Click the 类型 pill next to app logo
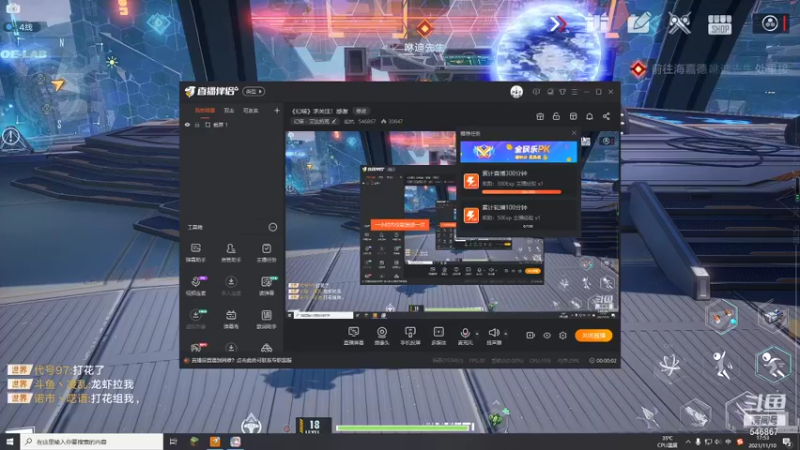This screenshot has height=450, width=800. point(254,91)
